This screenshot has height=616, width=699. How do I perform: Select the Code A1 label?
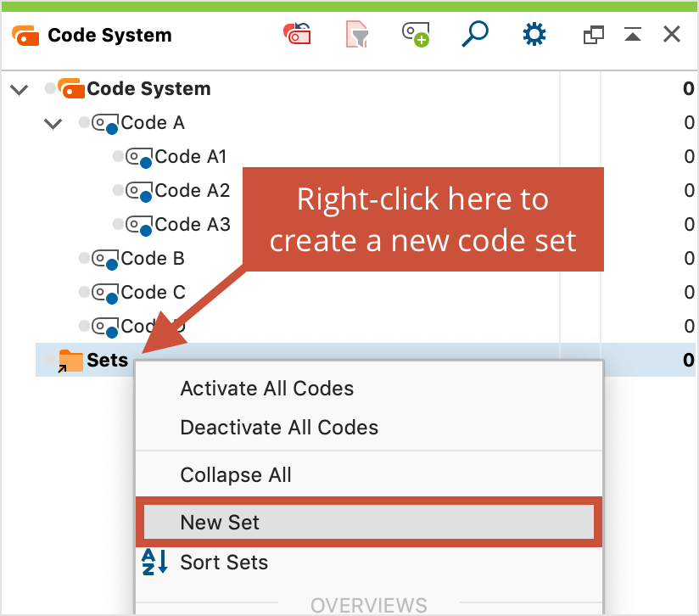click(x=191, y=156)
